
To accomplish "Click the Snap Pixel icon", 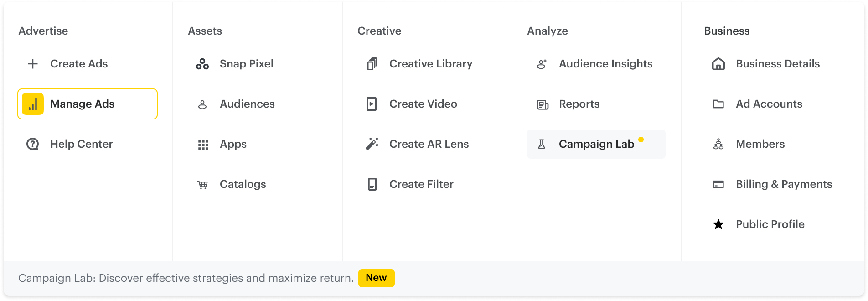I will (x=202, y=64).
